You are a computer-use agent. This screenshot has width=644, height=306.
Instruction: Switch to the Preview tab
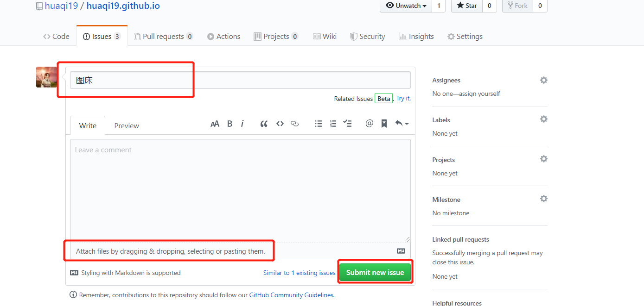(x=127, y=125)
